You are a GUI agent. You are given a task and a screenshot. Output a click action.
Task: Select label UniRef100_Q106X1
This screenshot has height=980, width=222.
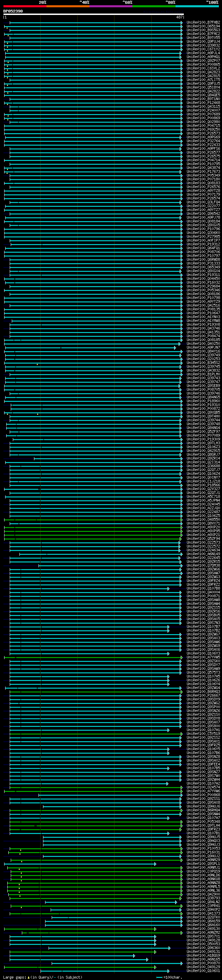(x=203, y=971)
